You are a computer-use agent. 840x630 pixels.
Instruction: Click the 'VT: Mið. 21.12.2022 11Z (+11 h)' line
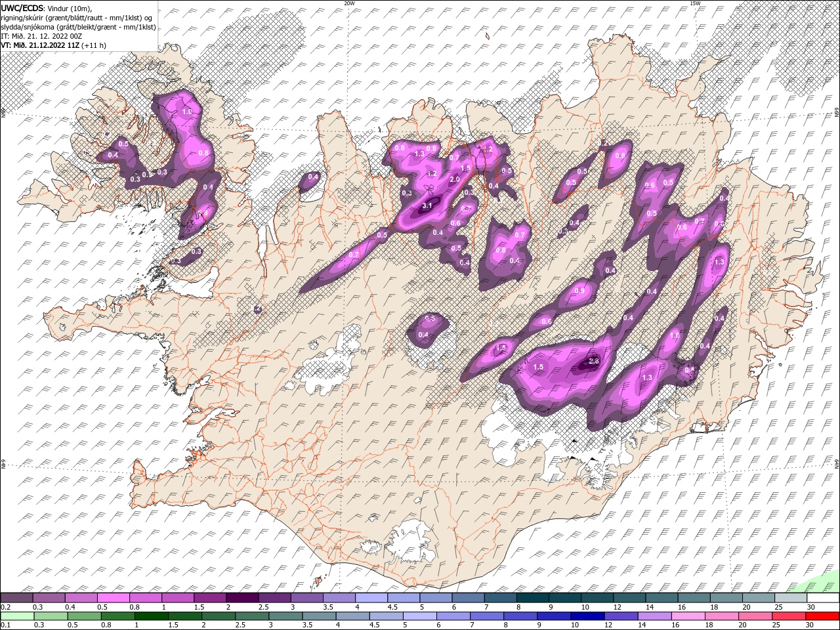click(x=54, y=45)
